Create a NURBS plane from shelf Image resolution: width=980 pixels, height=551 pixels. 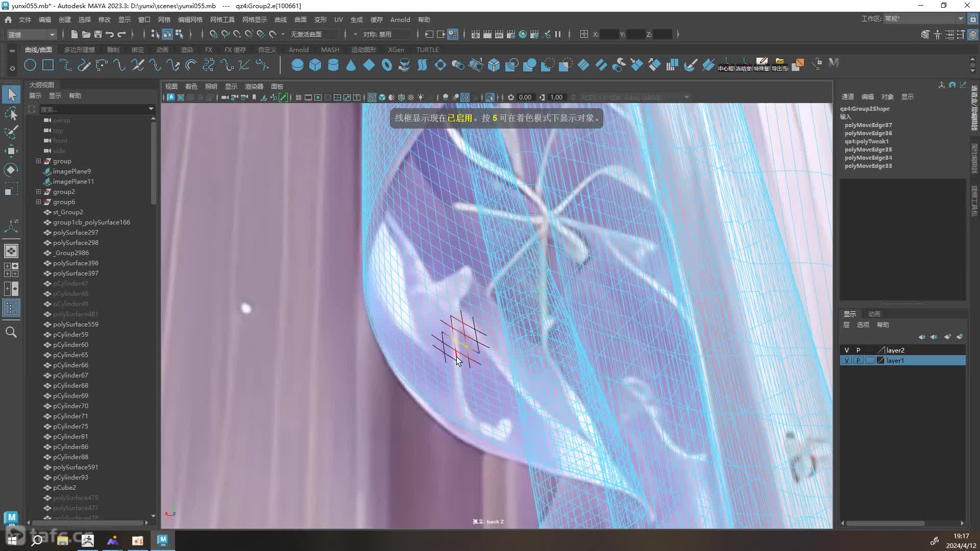369,65
